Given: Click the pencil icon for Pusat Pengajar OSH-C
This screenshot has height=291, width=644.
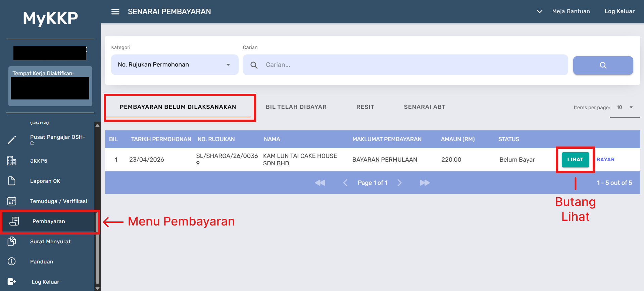Looking at the screenshot, I should (x=12, y=140).
